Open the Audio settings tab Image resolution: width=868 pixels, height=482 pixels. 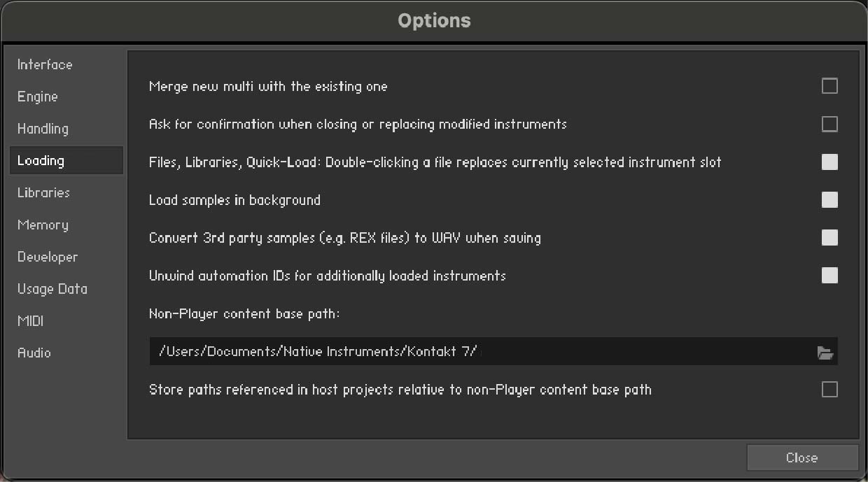(x=34, y=353)
